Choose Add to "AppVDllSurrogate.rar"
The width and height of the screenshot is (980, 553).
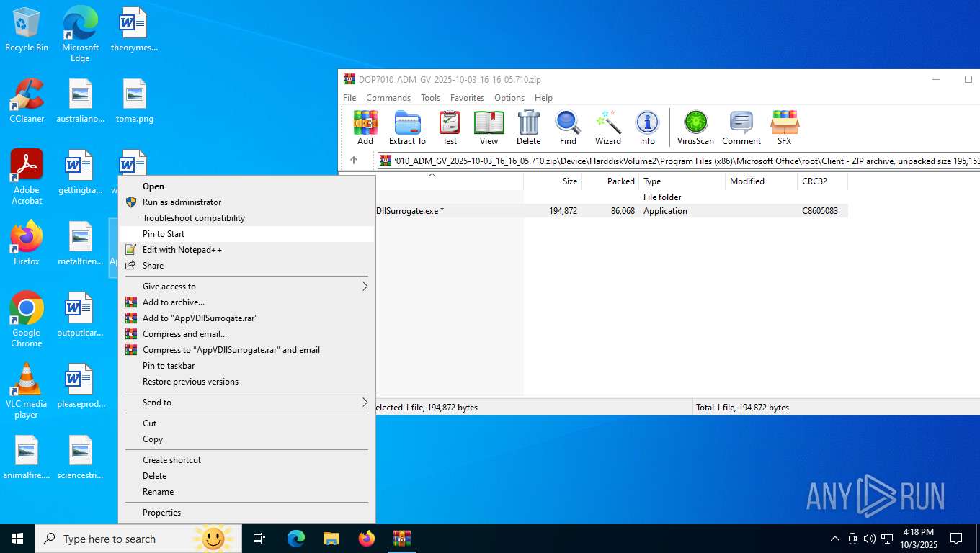click(x=246, y=318)
